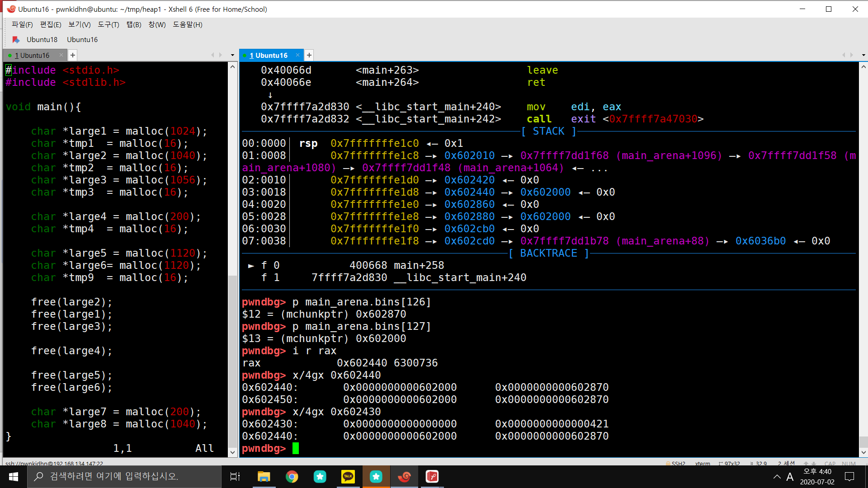The image size is (868, 488).
Task: Open the taskbar clock and date
Action: (817, 477)
